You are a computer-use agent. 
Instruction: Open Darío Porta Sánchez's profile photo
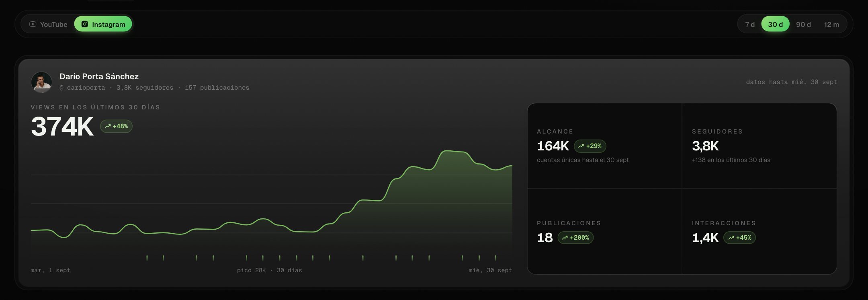point(41,82)
